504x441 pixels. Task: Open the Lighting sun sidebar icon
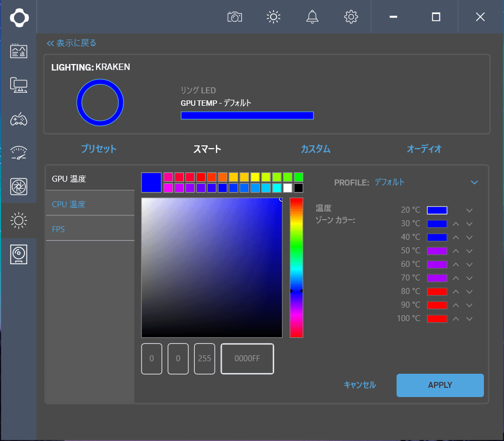tap(18, 220)
